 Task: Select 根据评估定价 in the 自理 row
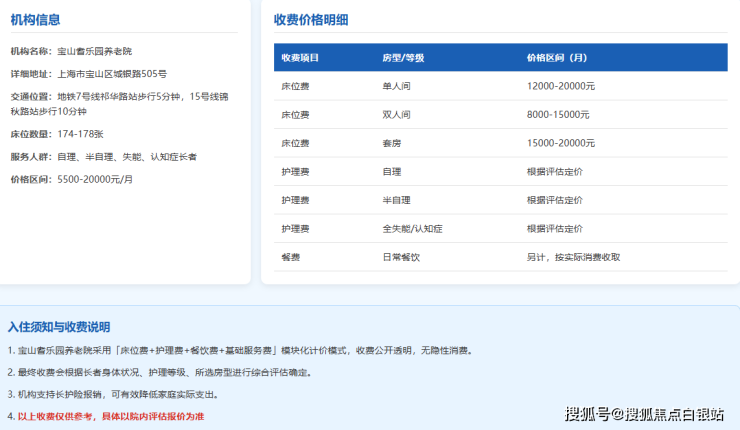[x=555, y=172]
